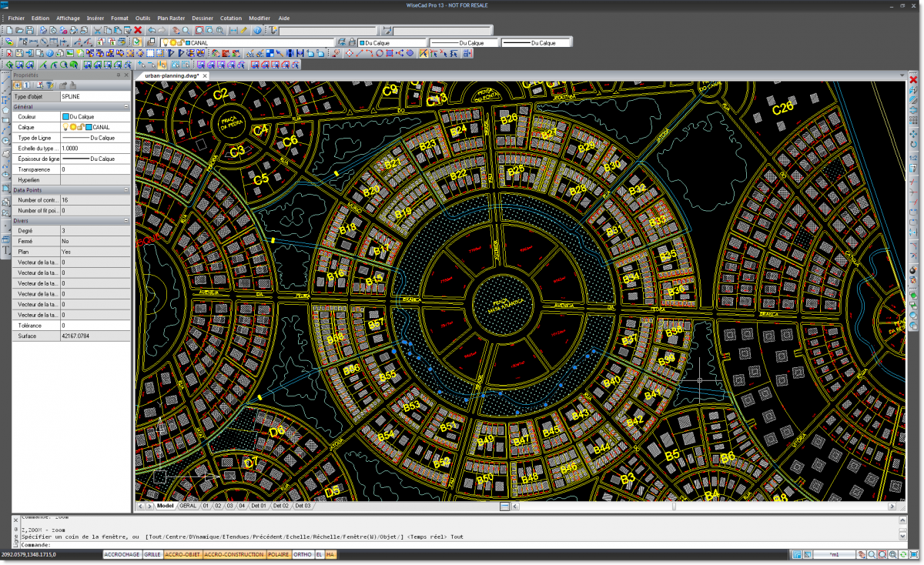Open the Fichier menu
Image resolution: width=924 pixels, height=565 pixels.
coord(16,17)
